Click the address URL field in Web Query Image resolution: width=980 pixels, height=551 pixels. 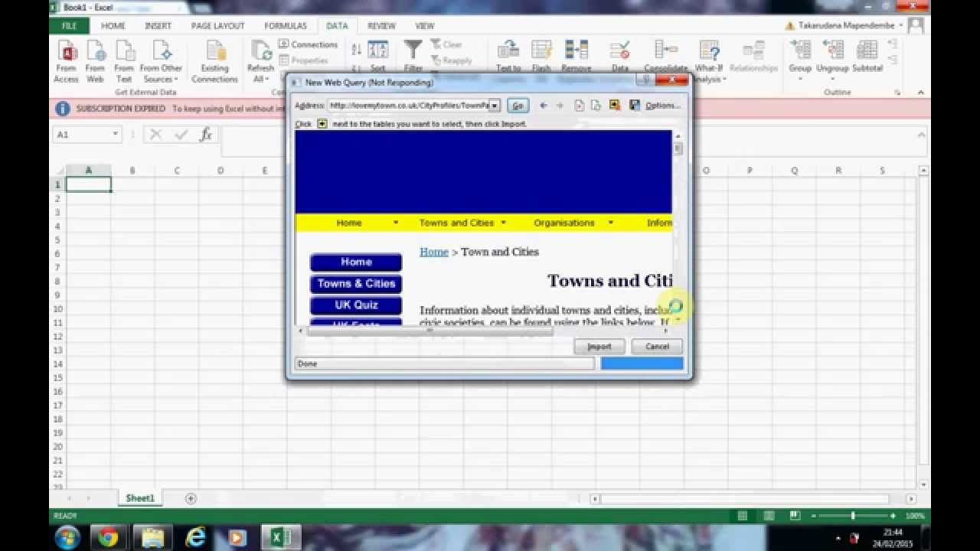point(409,106)
